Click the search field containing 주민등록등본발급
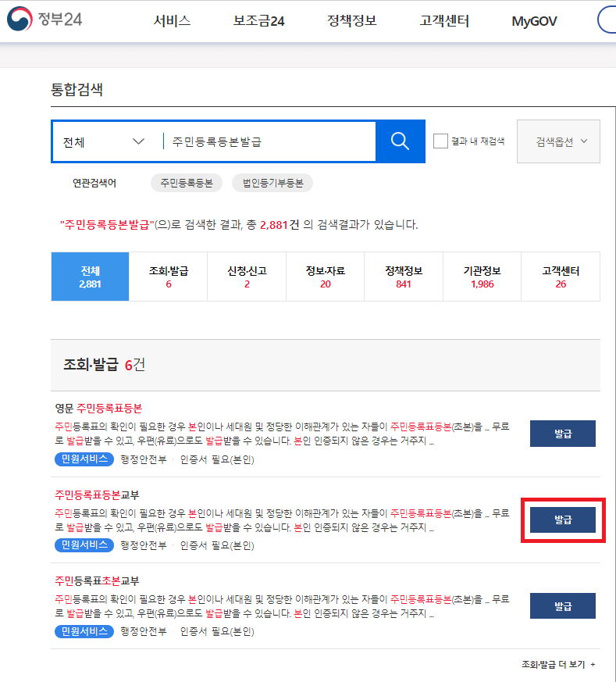Image resolution: width=616 pixels, height=682 pixels. (x=269, y=142)
